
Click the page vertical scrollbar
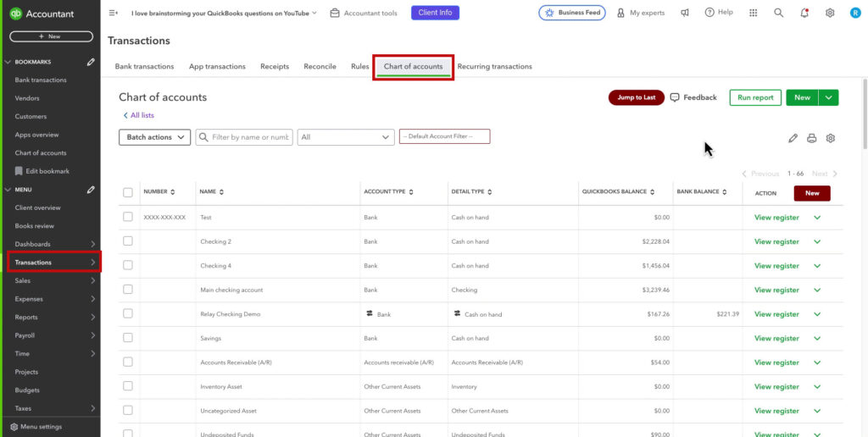tap(865, 113)
